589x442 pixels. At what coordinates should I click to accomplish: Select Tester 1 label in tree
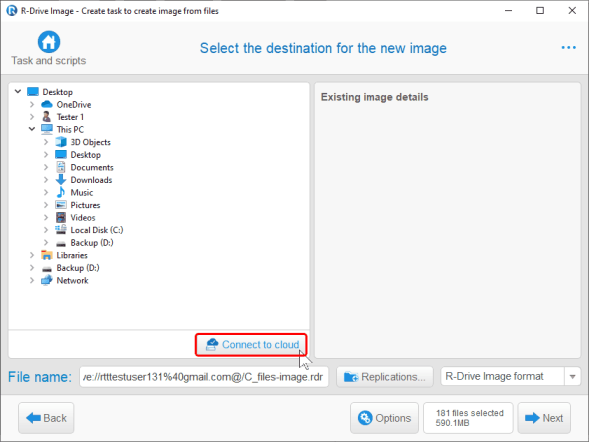click(x=70, y=117)
